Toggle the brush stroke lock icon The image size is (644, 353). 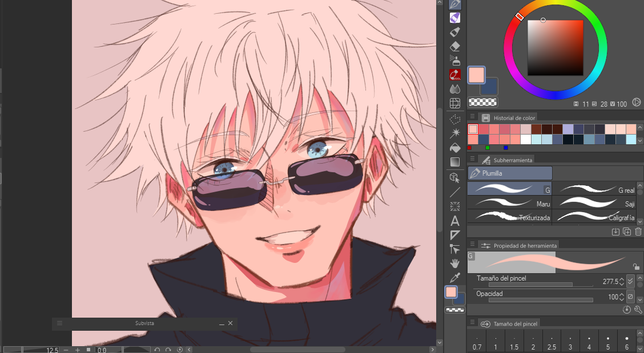point(636,266)
